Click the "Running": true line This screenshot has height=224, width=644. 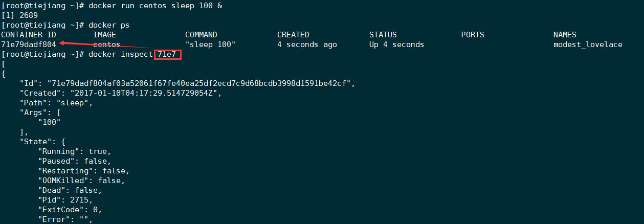(75, 151)
